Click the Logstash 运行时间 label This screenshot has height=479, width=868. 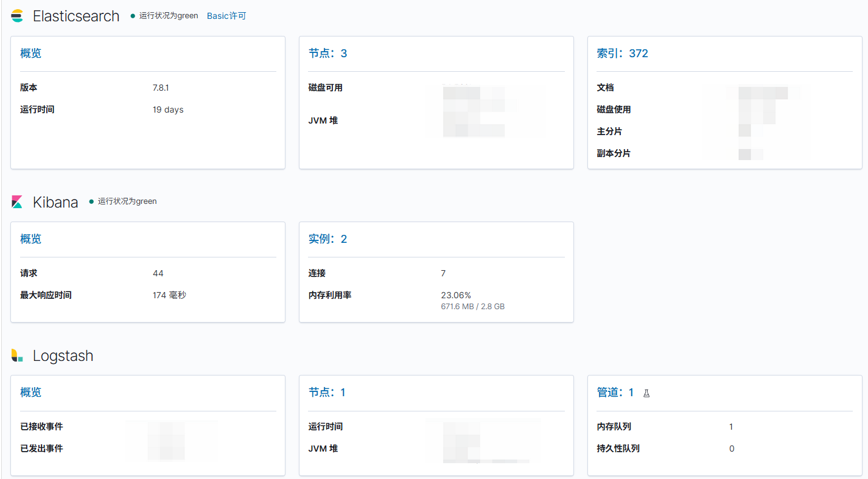point(326,427)
